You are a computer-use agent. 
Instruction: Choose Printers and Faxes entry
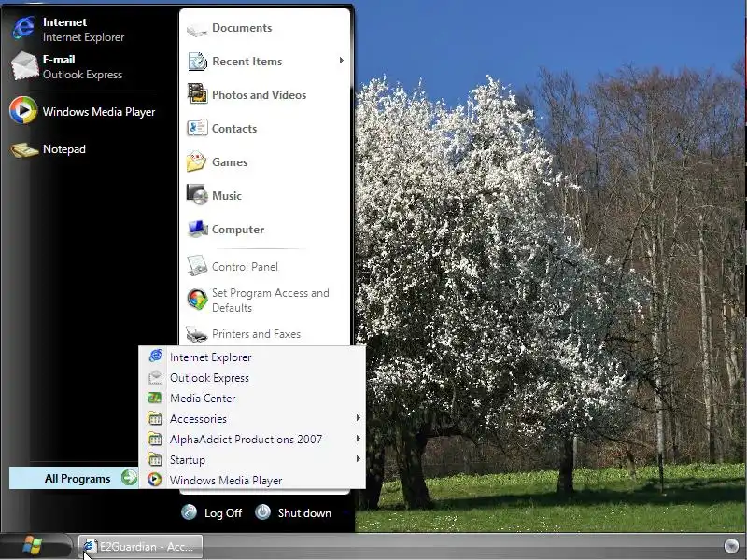click(256, 334)
